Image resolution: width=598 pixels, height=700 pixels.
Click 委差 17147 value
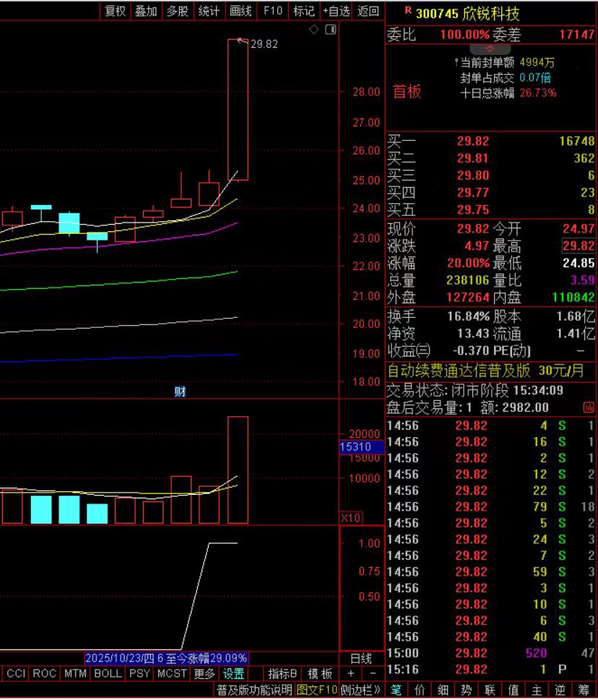576,35
